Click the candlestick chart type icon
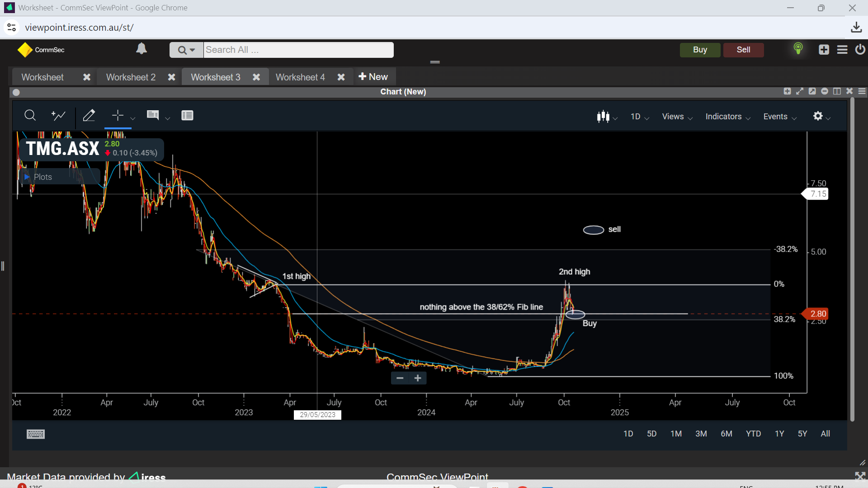This screenshot has height=488, width=868. (x=603, y=117)
